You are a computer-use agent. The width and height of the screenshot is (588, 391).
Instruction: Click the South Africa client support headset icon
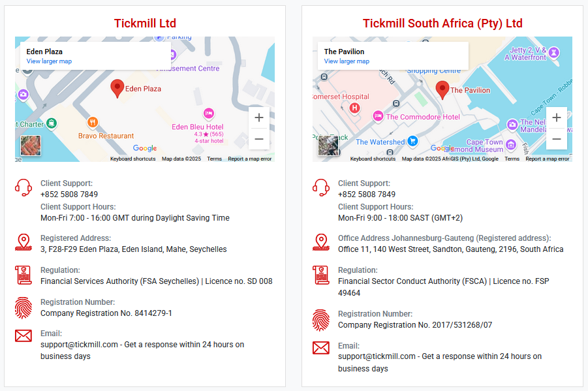pyautogui.click(x=321, y=187)
